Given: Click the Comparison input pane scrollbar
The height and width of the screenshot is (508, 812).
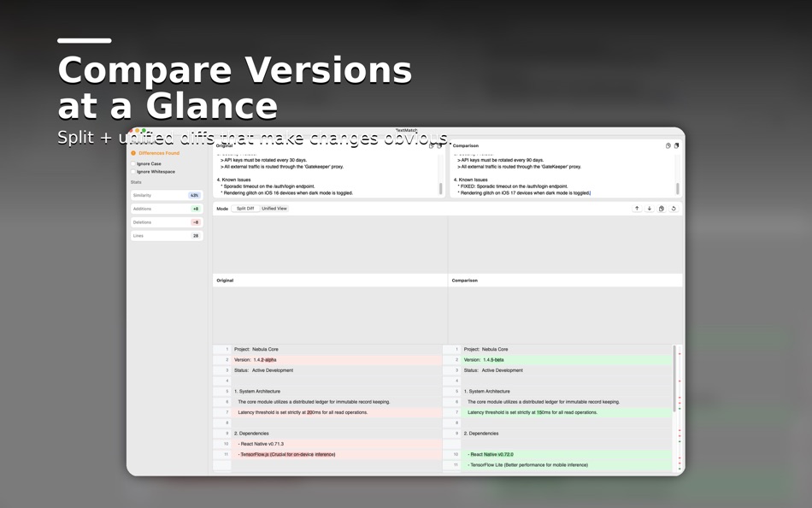Looking at the screenshot, I should [x=677, y=188].
